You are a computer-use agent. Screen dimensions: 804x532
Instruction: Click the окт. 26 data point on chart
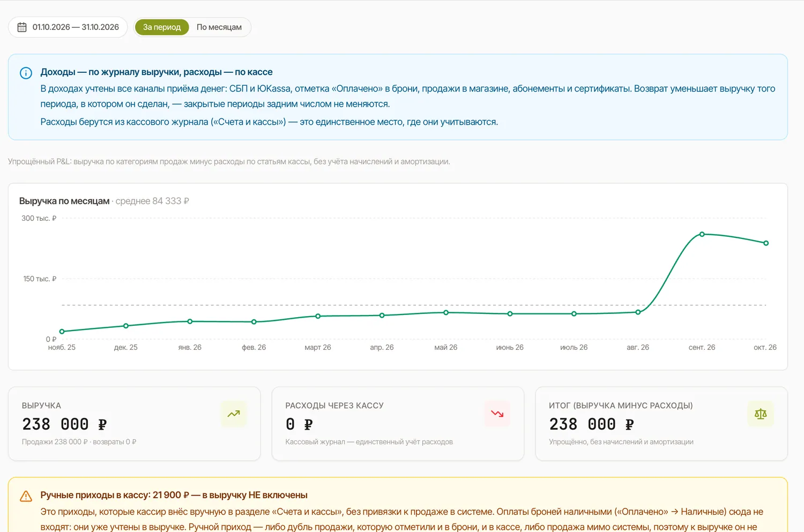tap(766, 243)
